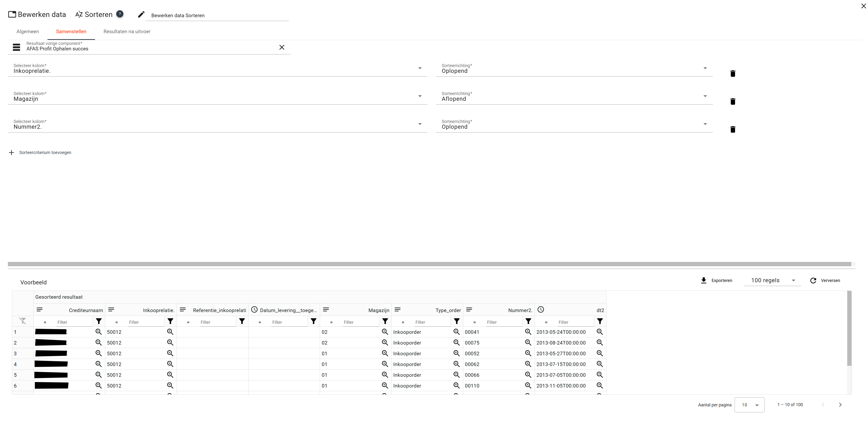Clear the AFAS Profit Ophalen selection
Screen dimensions: 868x425
282,47
